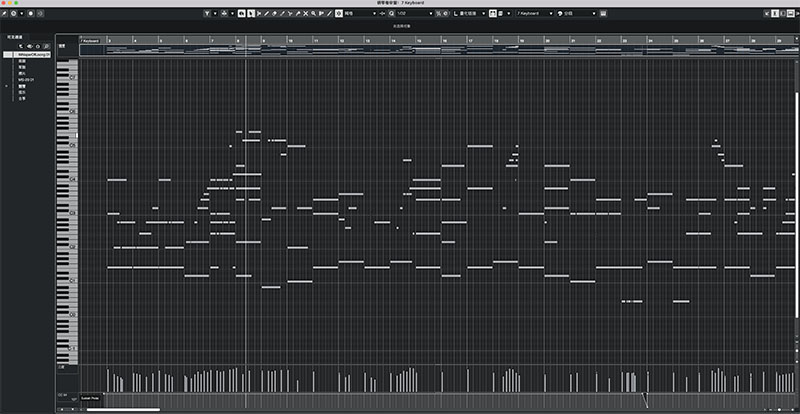Select the Zoom magnifier tool
The image size is (800, 414).
tap(313, 13)
